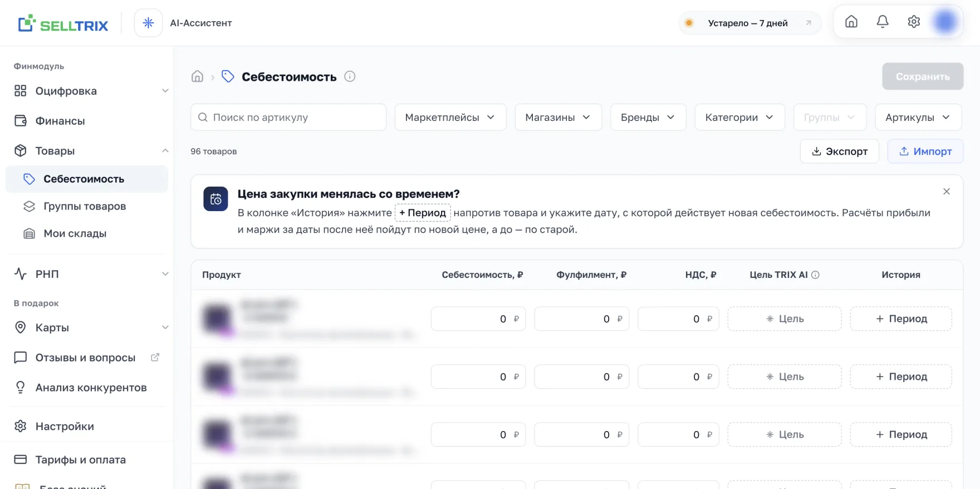Open Настройки in the sidebar
The image size is (980, 489).
(87, 426)
